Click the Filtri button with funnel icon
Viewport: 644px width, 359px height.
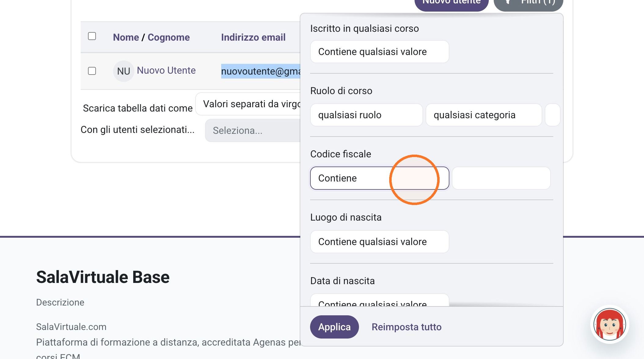click(529, 3)
